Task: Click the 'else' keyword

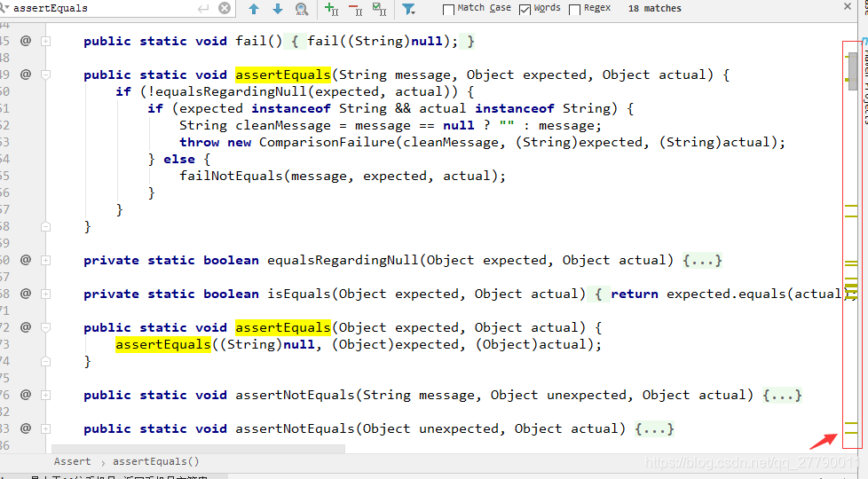Action: coord(179,160)
